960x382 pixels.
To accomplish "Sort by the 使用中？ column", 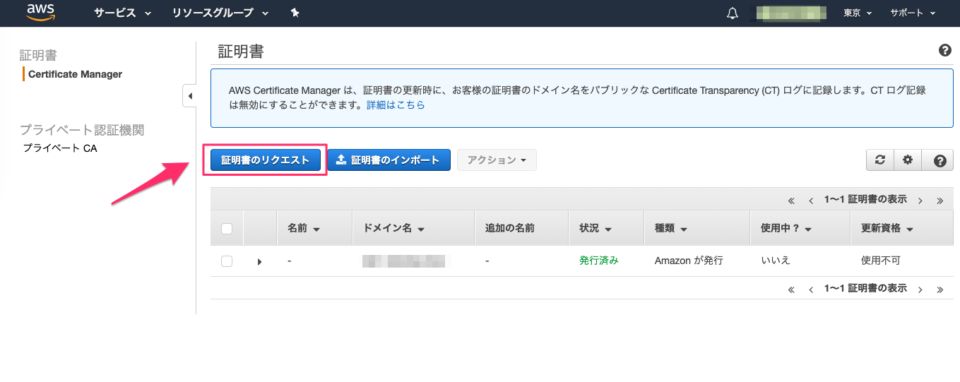I will pyautogui.click(x=786, y=228).
